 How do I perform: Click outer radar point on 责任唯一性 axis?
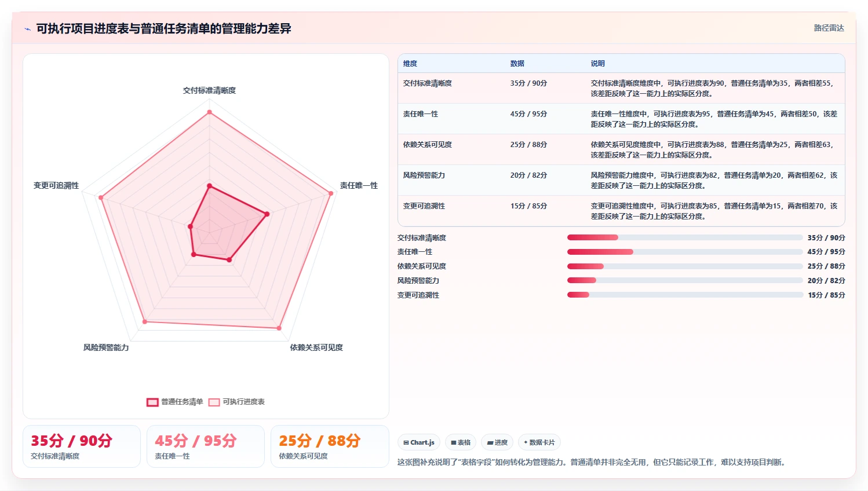(x=331, y=193)
